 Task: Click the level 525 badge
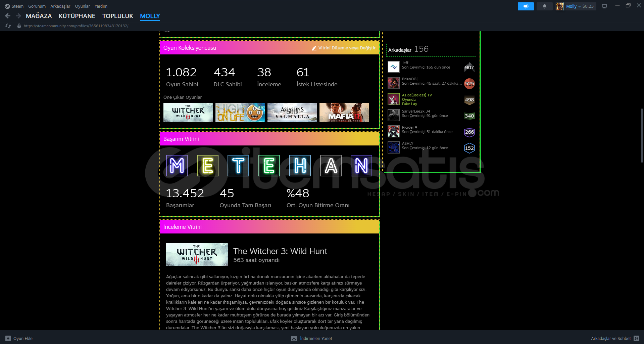tap(469, 83)
